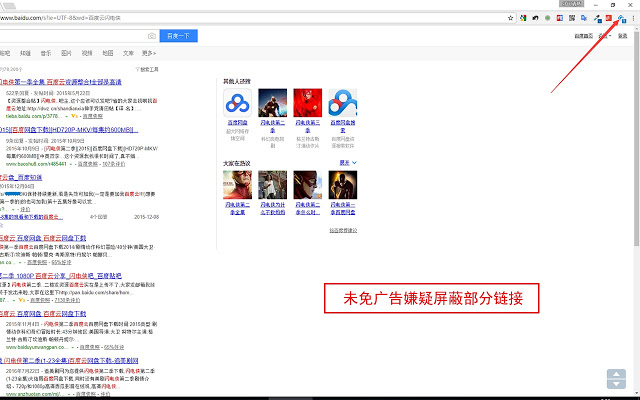Open first result about 闪电侠第一季全集
The image size is (640, 400).
(61, 82)
